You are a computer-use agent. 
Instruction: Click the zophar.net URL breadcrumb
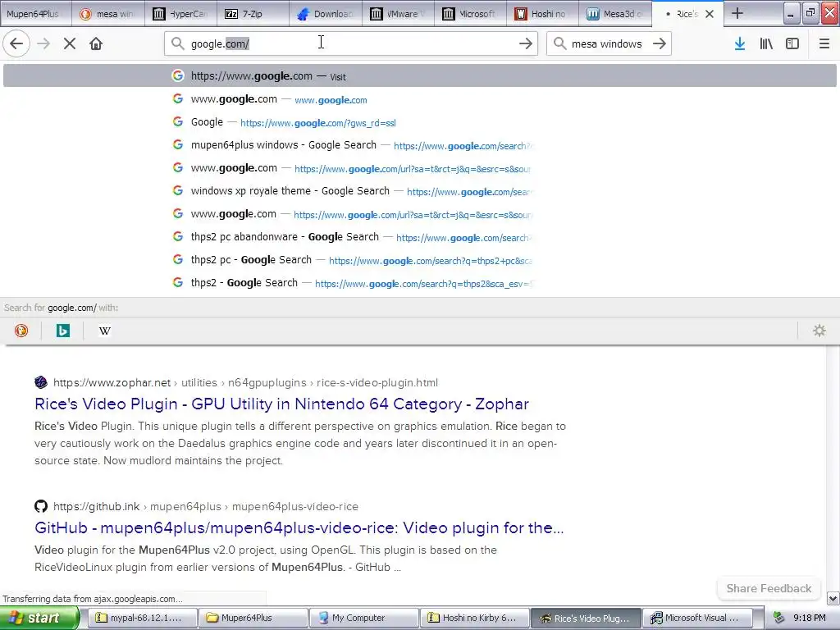pos(245,382)
